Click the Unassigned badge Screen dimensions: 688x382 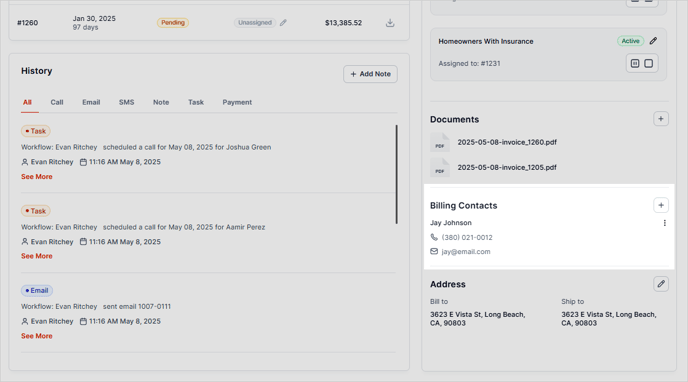click(255, 23)
